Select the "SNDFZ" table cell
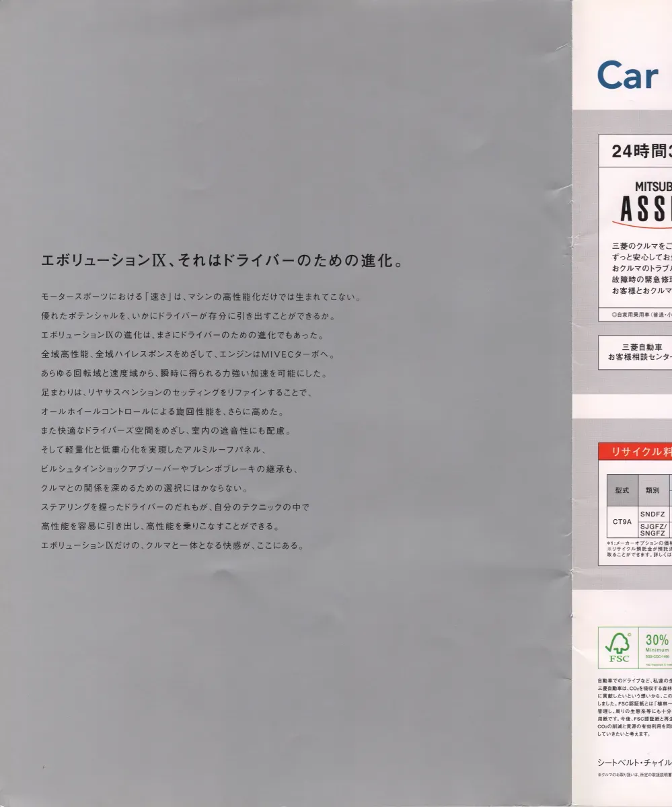 point(652,513)
